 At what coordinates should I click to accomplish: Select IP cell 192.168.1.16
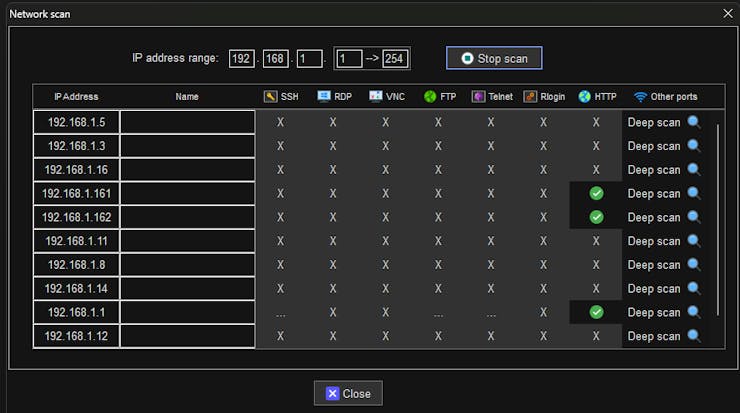pos(76,169)
